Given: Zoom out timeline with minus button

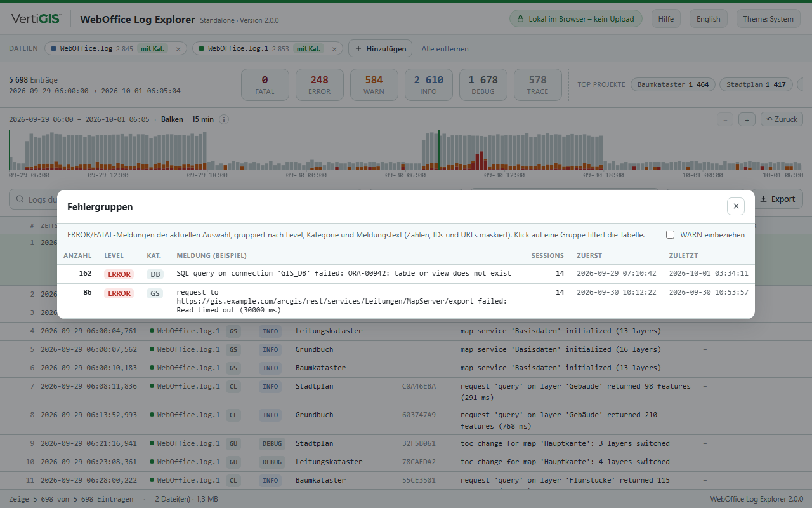Looking at the screenshot, I should click(726, 119).
